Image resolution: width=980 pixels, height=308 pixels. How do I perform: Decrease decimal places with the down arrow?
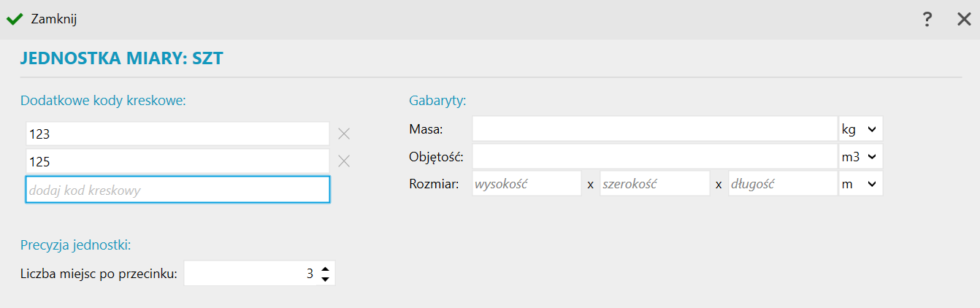point(326,279)
